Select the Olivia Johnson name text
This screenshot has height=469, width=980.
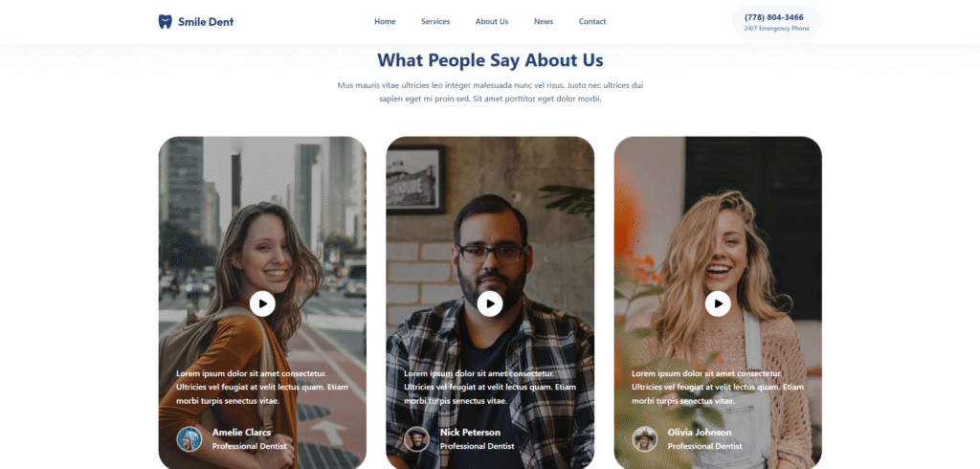click(x=700, y=432)
